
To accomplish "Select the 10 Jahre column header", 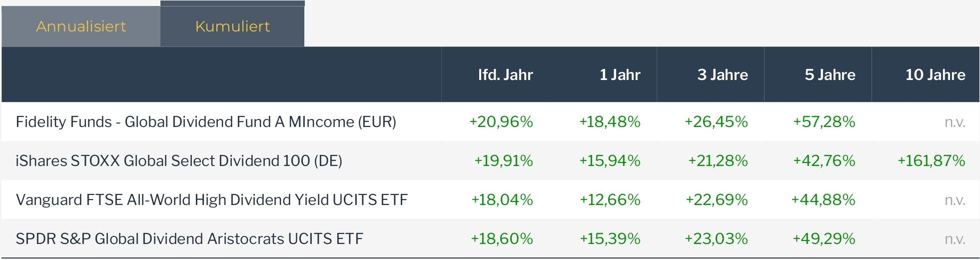I will pyautogui.click(x=935, y=75).
